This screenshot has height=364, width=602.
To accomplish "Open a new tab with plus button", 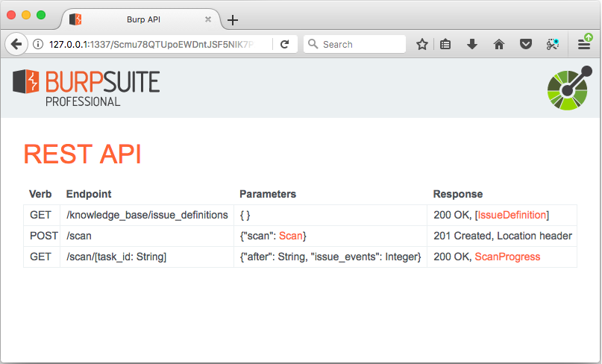I will (233, 20).
